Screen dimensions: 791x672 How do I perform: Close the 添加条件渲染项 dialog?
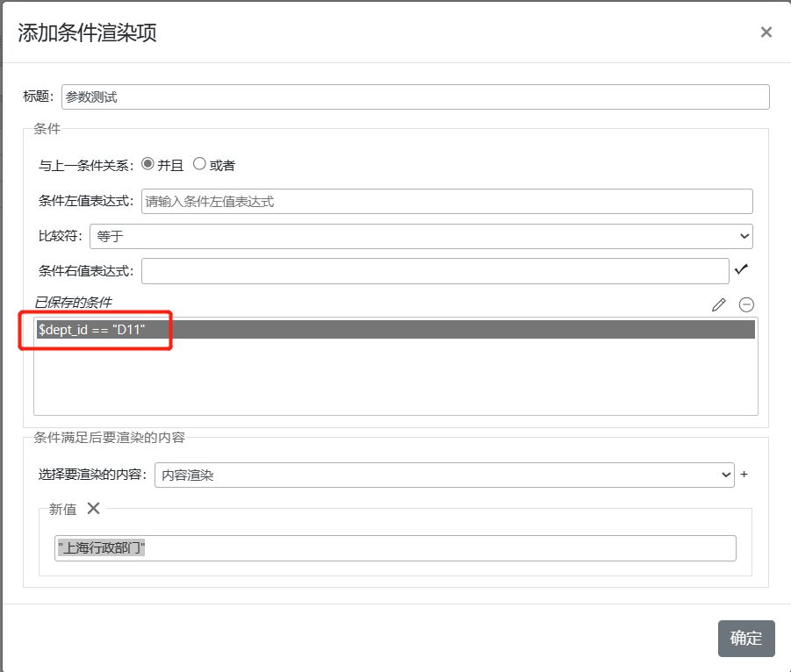pos(766,32)
